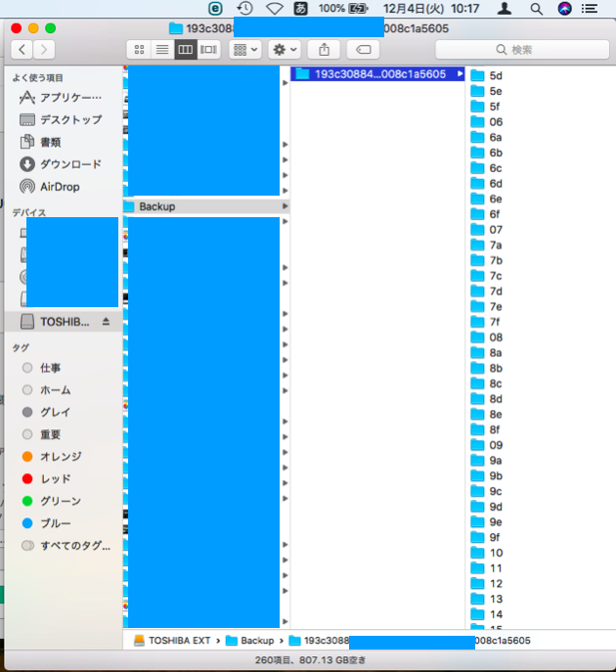Open Siri from the menu bar
The image size is (616, 672).
(x=564, y=8)
